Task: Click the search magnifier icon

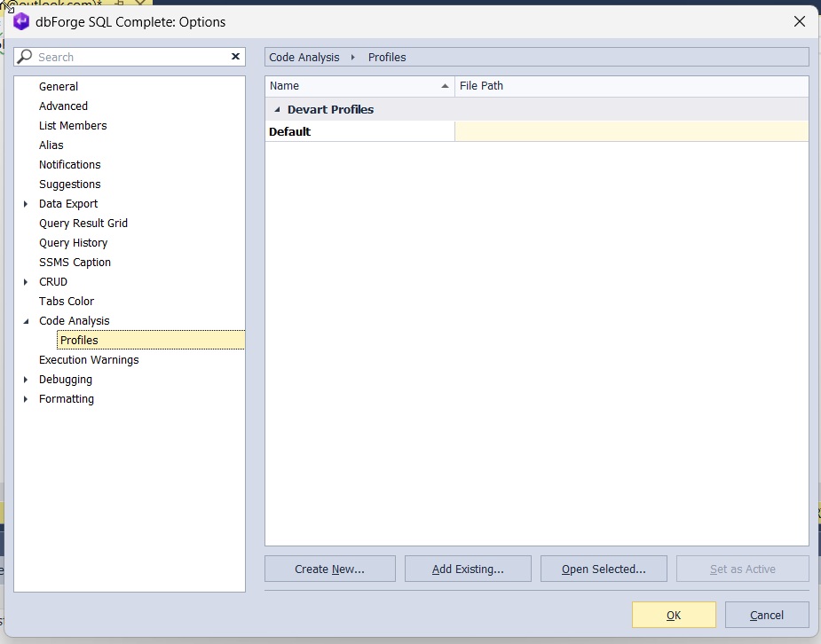Action: click(x=26, y=57)
